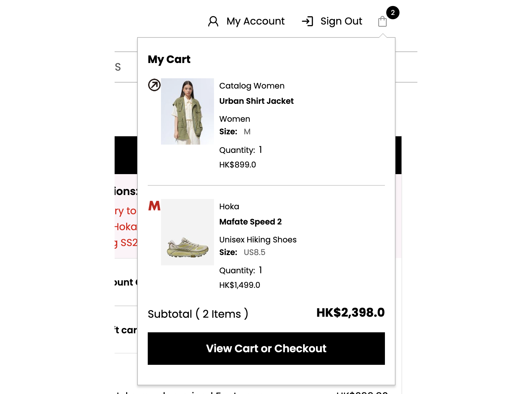Image resolution: width=532 pixels, height=394 pixels.
Task: Click the Hoka brand name text
Action: [229, 206]
